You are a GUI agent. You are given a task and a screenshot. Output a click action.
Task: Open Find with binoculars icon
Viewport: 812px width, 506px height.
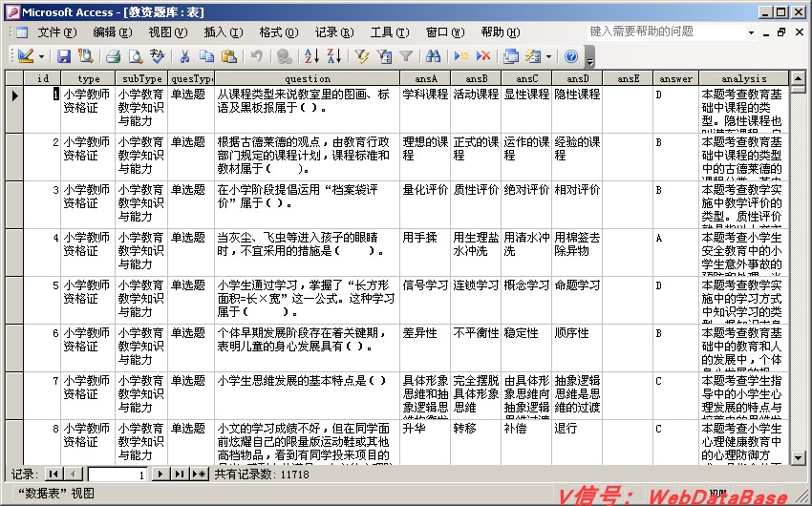(433, 56)
